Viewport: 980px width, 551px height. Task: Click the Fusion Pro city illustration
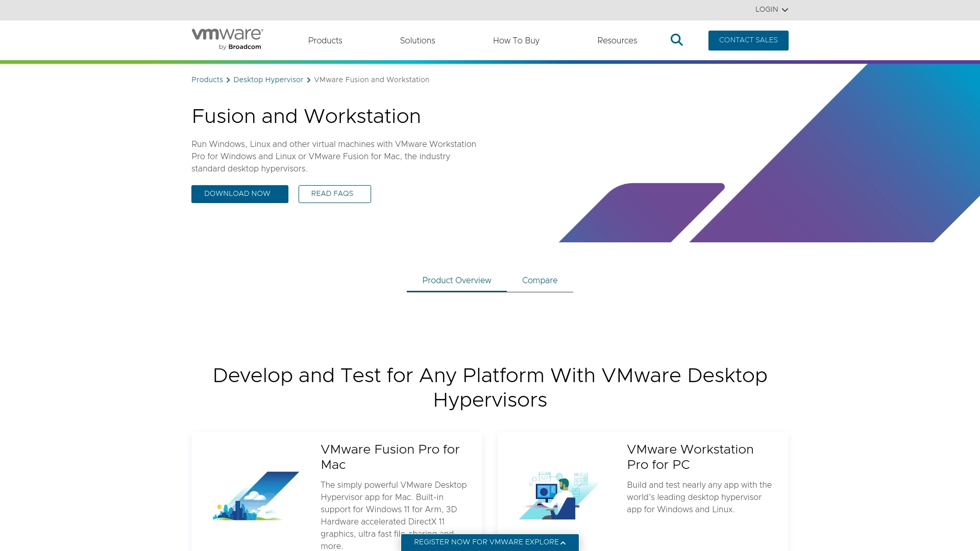pyautogui.click(x=256, y=496)
